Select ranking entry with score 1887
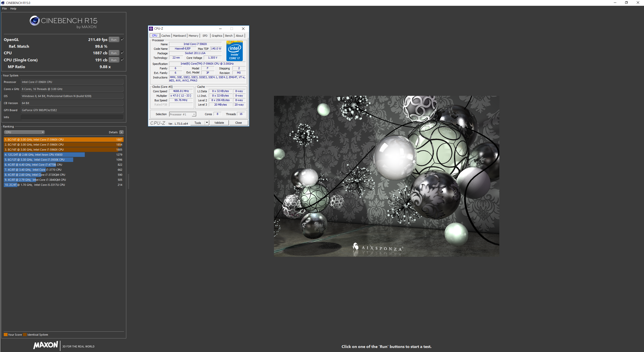644x352 pixels. [63, 140]
